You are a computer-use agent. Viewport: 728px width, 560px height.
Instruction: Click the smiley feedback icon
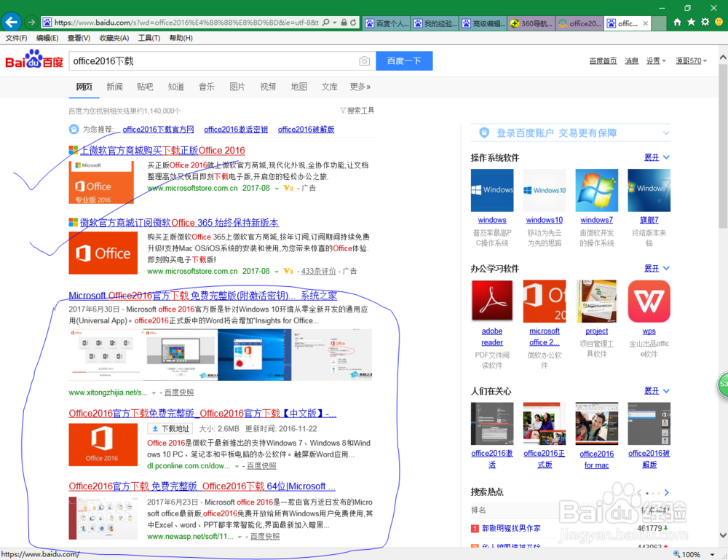point(719,22)
